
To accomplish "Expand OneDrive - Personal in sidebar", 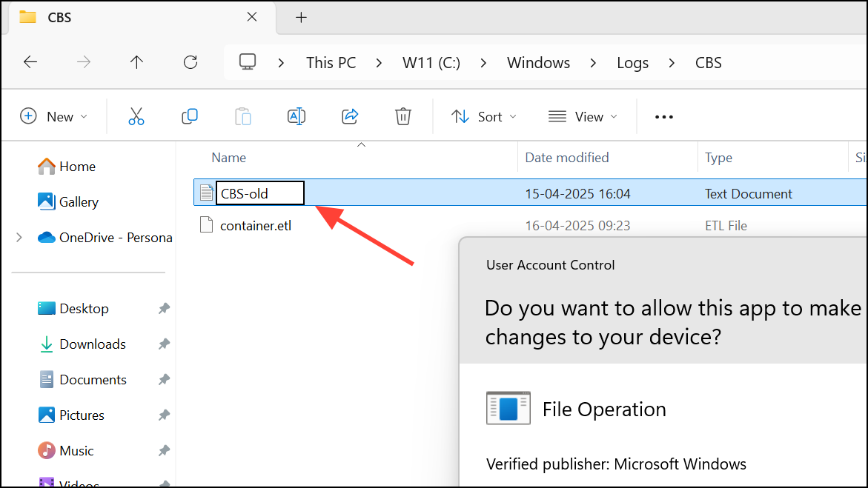I will tap(19, 237).
